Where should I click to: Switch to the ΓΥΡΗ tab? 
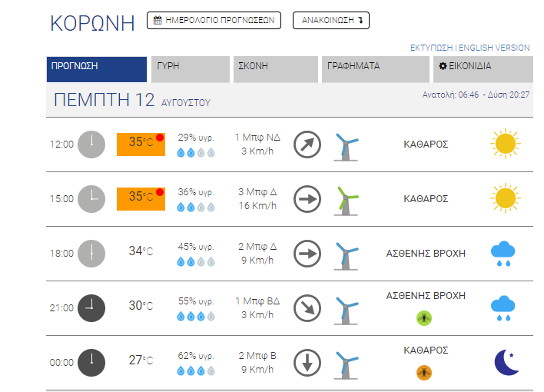[x=191, y=69]
